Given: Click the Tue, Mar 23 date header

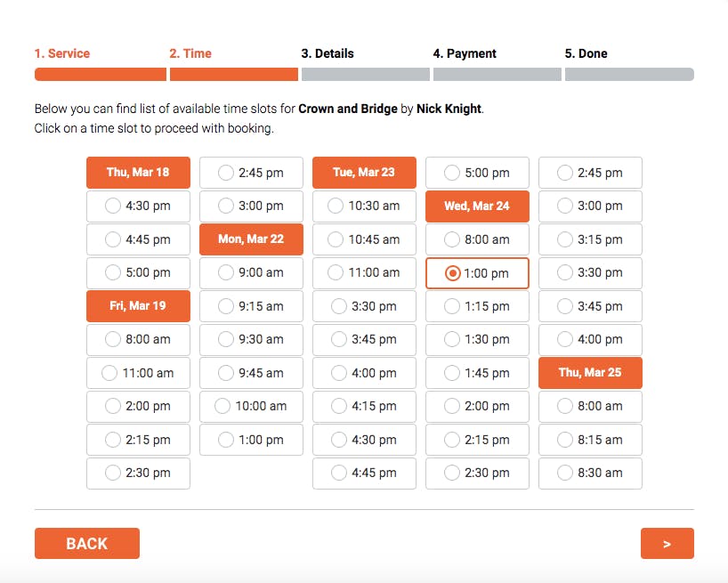Looking at the screenshot, I should [364, 173].
